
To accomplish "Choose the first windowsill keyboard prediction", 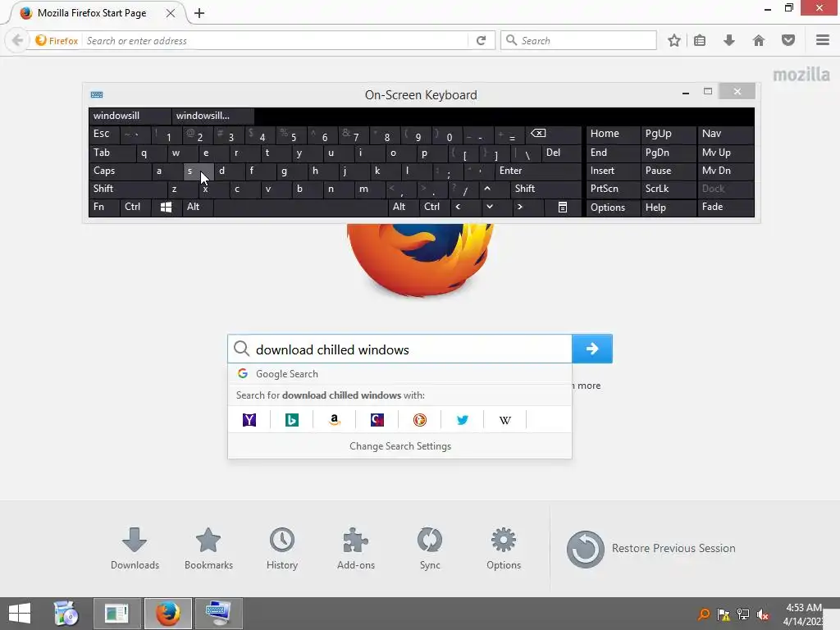I will (x=130, y=116).
